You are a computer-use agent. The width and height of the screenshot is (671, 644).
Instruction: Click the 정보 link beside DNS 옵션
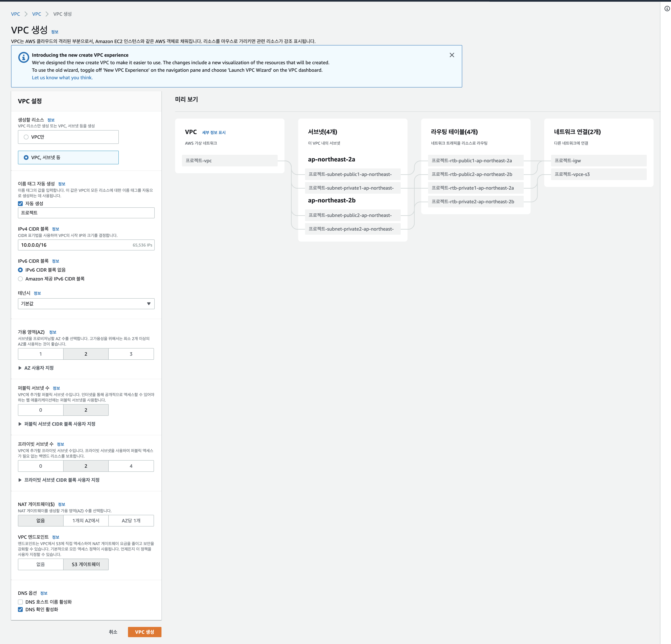(44, 593)
